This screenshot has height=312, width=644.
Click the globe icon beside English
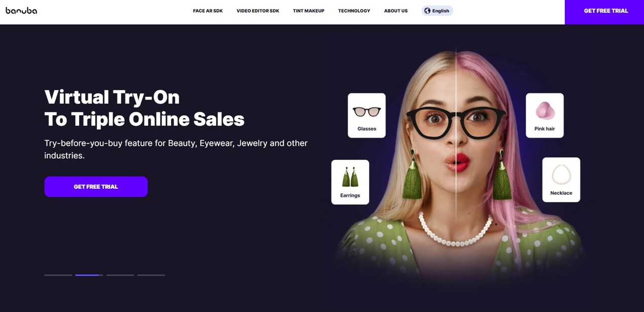[x=427, y=11]
